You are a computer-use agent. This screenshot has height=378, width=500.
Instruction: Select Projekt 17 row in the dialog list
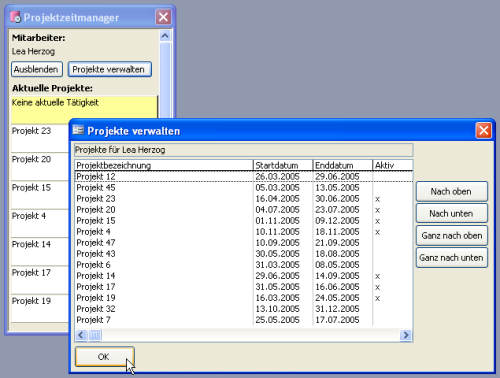244,286
